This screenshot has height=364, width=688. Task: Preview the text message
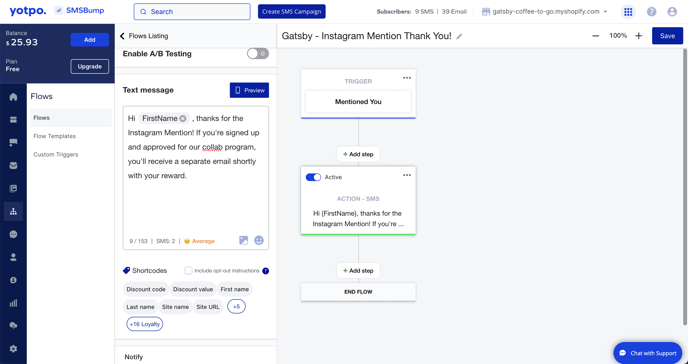[x=249, y=90]
